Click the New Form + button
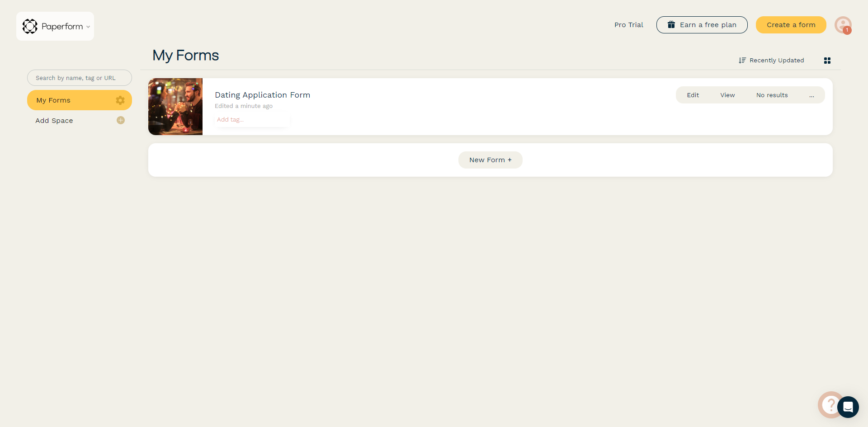The width and height of the screenshot is (868, 427). (490, 160)
